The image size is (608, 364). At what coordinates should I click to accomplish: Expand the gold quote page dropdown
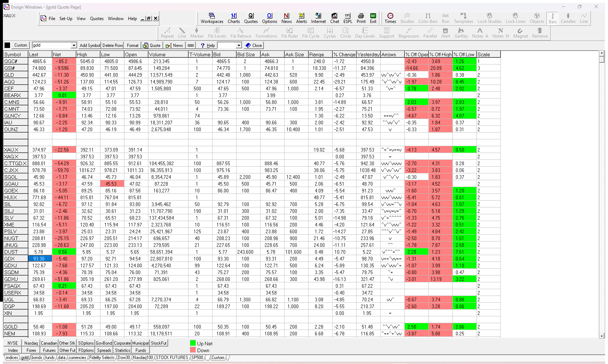[x=74, y=45]
